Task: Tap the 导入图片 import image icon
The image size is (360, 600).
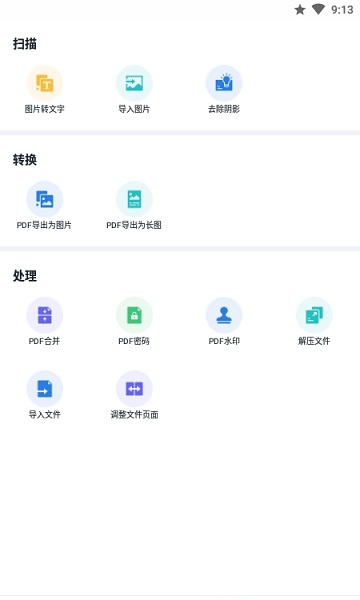Action: click(x=134, y=83)
